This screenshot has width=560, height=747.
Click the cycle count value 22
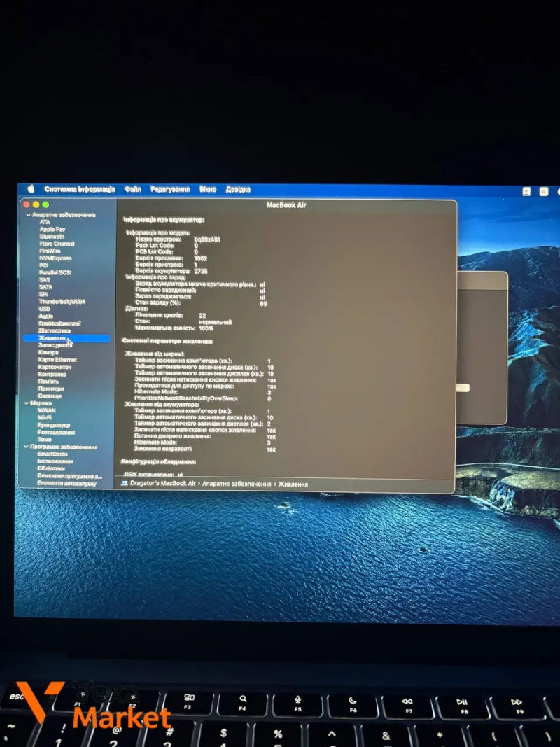[202, 315]
